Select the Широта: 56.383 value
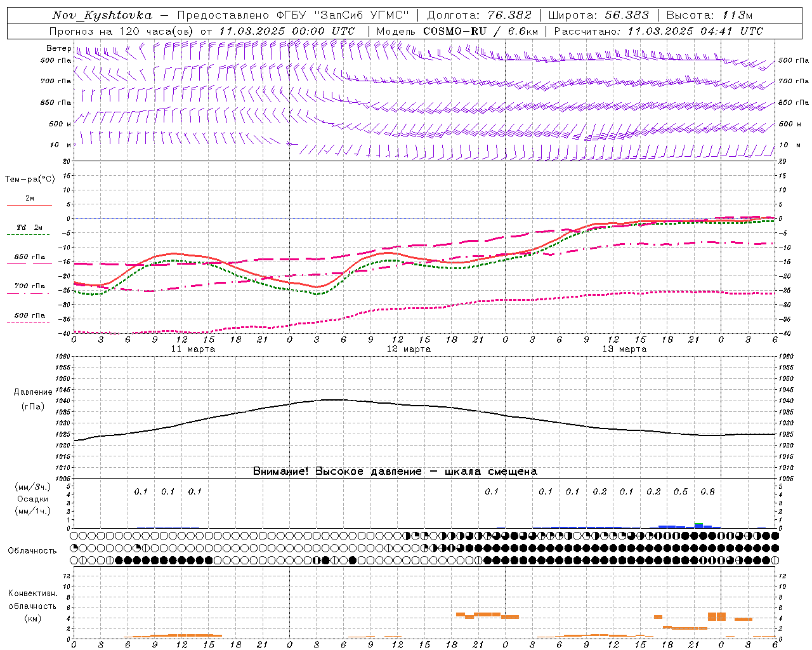The image size is (812, 650). 598,15
